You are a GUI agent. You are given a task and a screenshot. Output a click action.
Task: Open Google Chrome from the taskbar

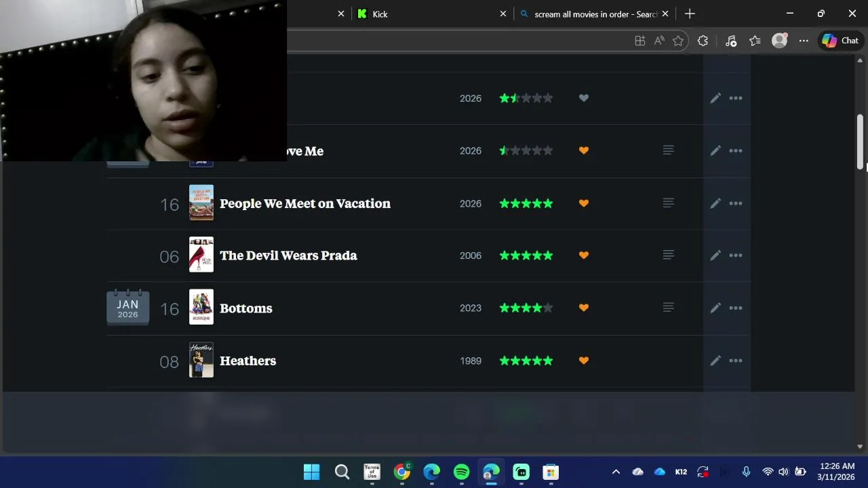(402, 472)
